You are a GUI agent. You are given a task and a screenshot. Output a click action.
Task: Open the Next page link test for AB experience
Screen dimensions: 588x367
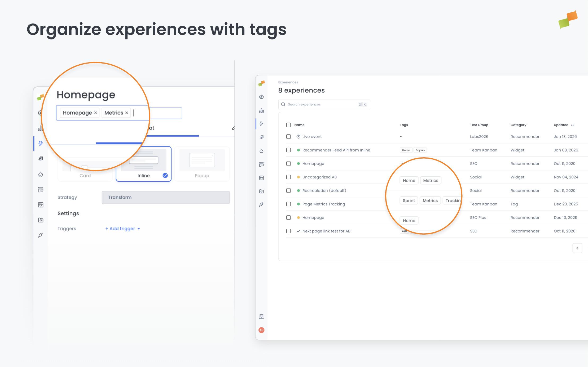(326, 231)
